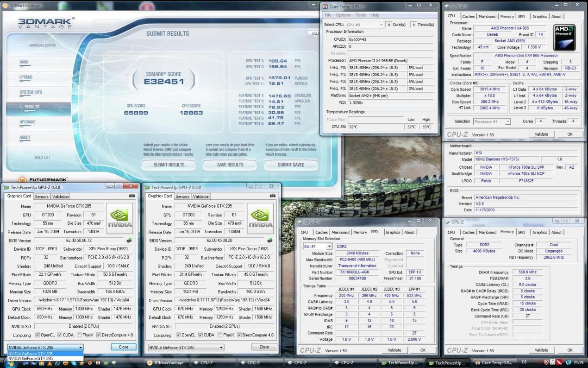Choose highlighted GTX 285 entry in open list

tap(45, 354)
